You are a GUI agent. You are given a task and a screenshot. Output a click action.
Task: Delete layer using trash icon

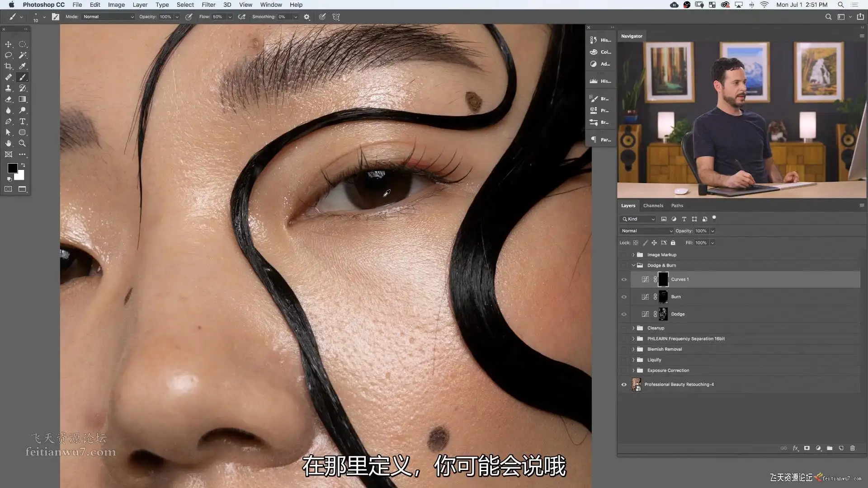point(853,448)
